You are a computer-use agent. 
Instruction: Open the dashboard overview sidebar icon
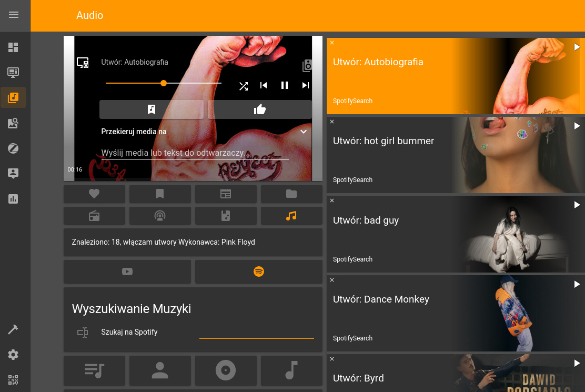pyautogui.click(x=13, y=47)
